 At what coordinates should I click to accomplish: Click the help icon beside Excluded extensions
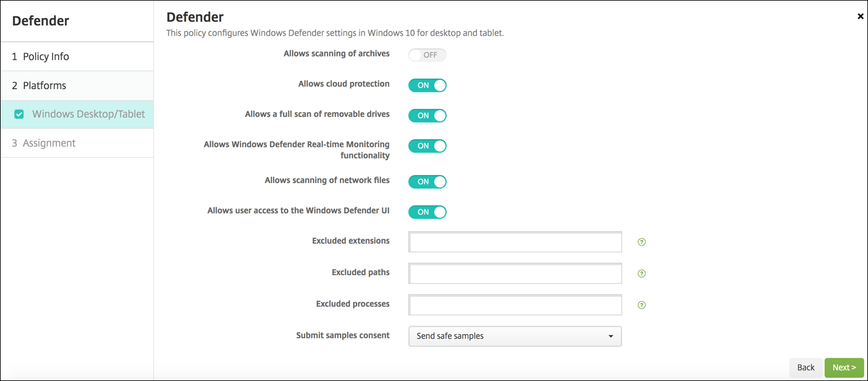[x=641, y=242]
